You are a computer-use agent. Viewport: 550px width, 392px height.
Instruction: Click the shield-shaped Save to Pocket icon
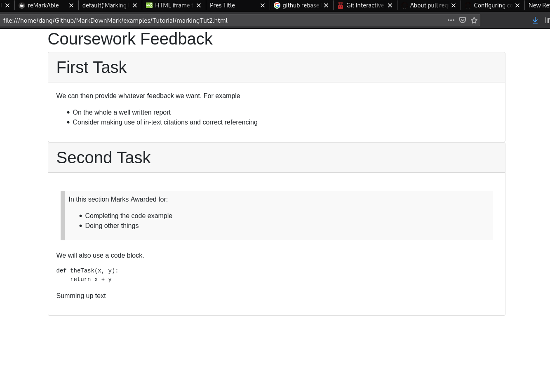[462, 20]
